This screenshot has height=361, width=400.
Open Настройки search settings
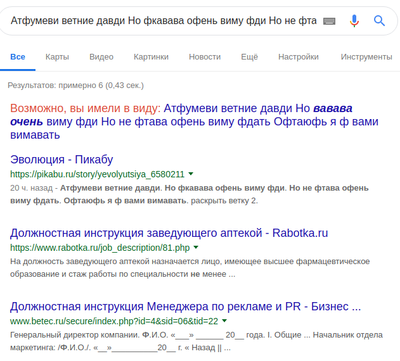(298, 57)
